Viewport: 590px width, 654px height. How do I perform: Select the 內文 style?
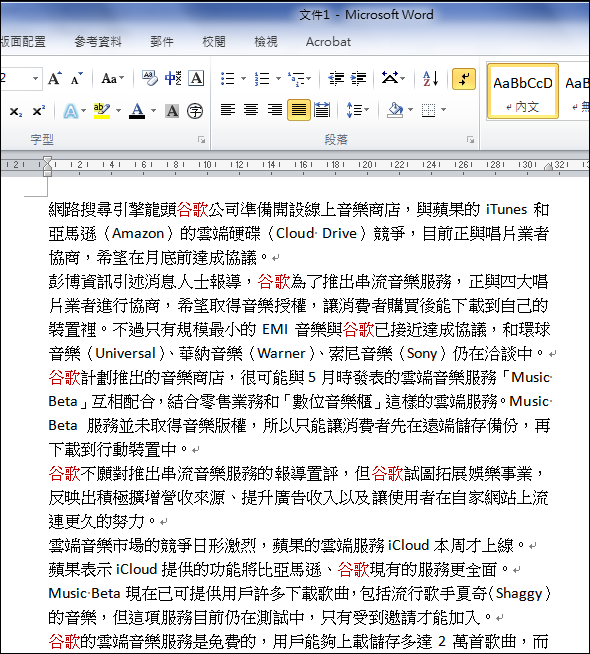[x=522, y=91]
